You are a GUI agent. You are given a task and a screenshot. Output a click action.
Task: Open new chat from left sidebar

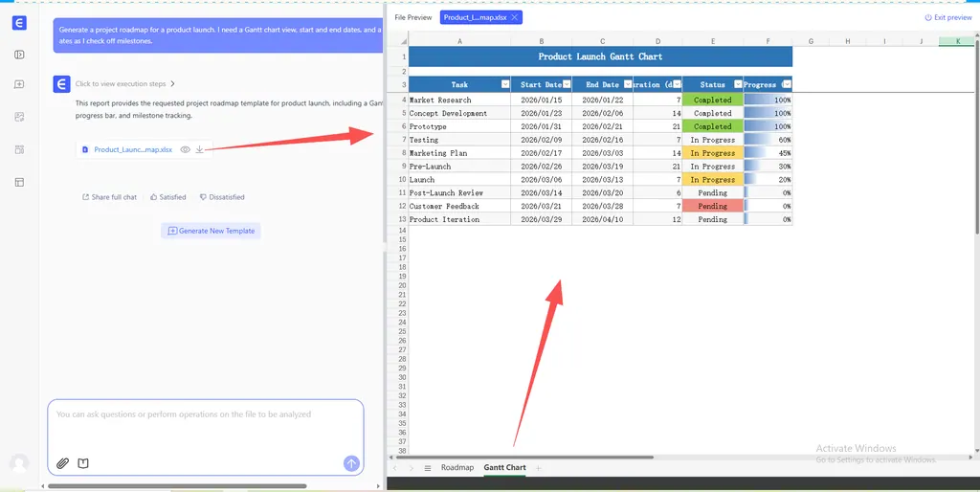19,84
